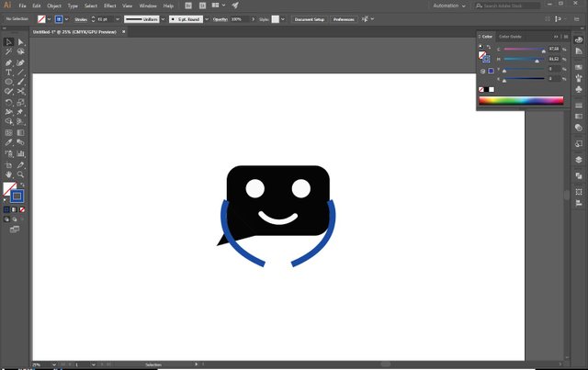Switch to the Color Guide tab
The image size is (588, 370).
point(510,37)
